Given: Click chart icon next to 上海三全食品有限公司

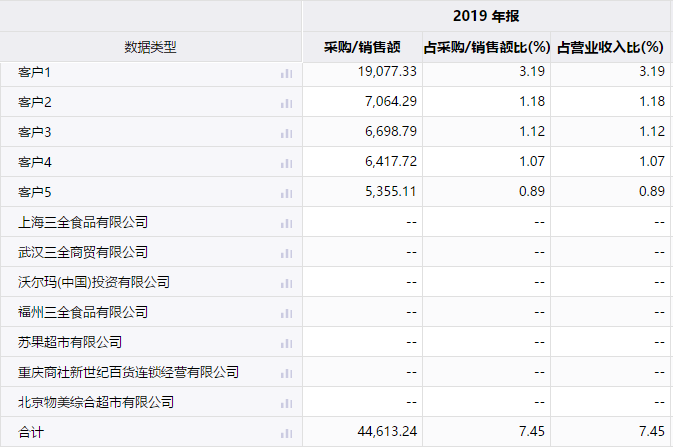Looking at the screenshot, I should (287, 223).
